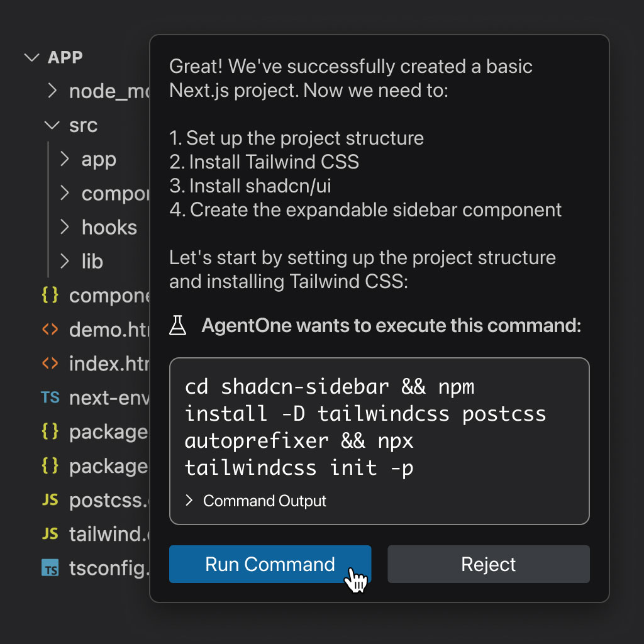Image resolution: width=644 pixels, height=644 pixels.
Task: Open the lib folder
Action: (92, 261)
